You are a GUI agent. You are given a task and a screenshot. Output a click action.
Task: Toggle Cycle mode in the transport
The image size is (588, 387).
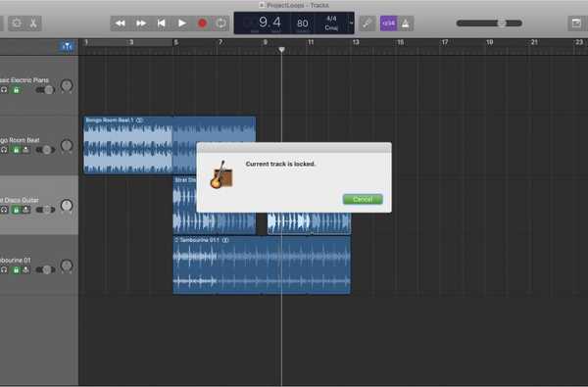(221, 24)
